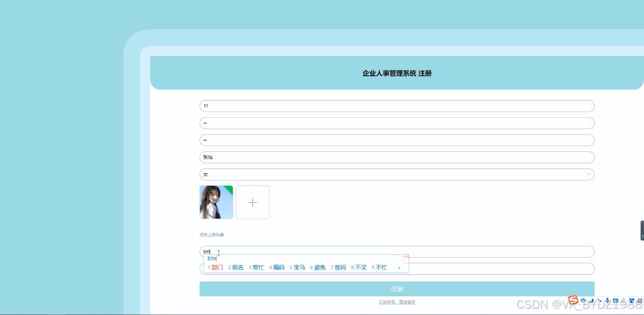This screenshot has height=315, width=644.
Task: Click the 企业人事管理系统 注册 heading
Action: (397, 73)
